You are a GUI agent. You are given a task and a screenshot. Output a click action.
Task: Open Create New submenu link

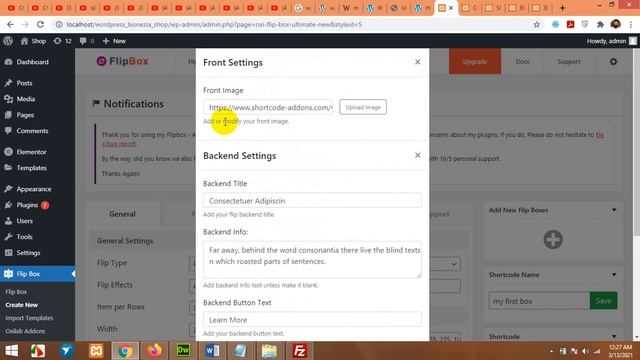click(22, 305)
